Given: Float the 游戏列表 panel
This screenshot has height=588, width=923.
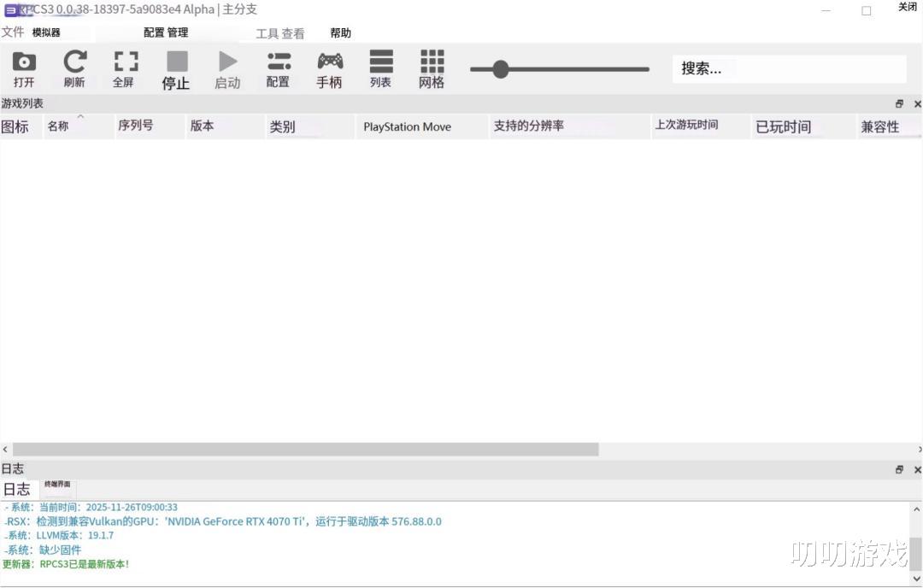Looking at the screenshot, I should point(899,103).
